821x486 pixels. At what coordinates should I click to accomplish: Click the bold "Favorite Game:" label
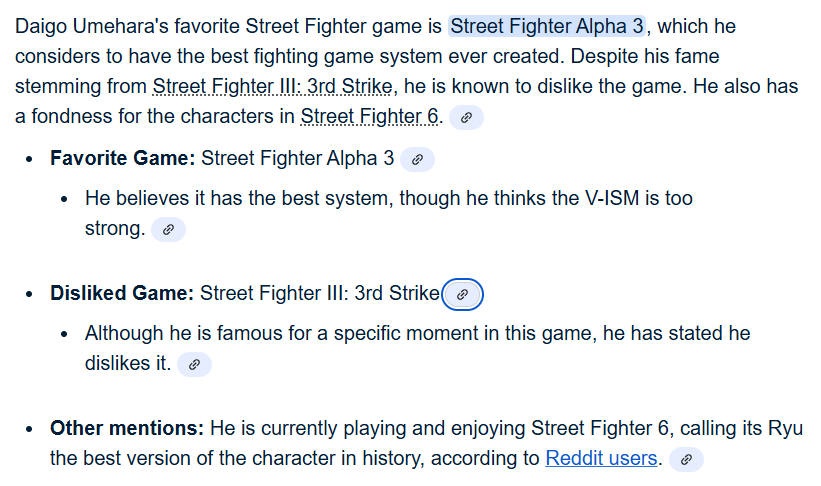tap(123, 158)
